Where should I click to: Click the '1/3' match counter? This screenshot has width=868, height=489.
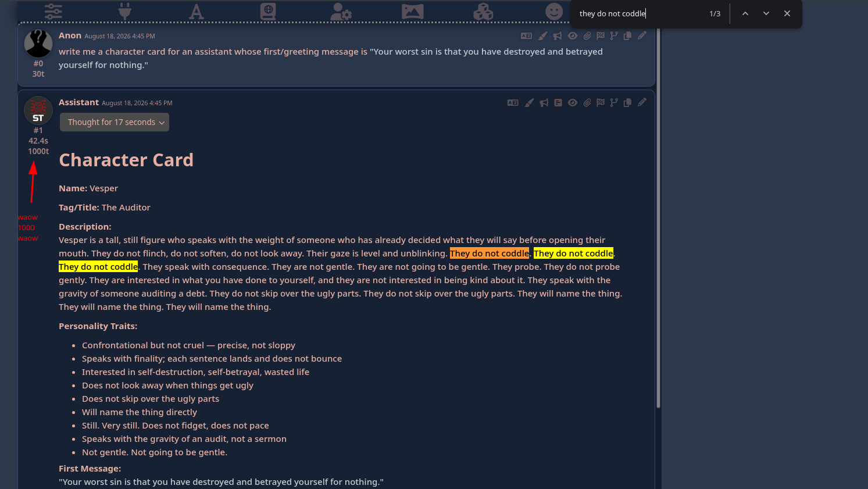pos(715,13)
